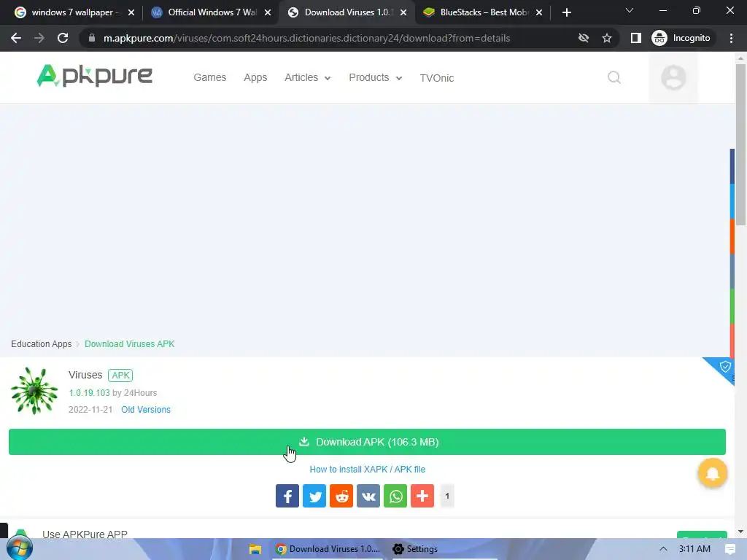Click the Download Viruses APK breadcrumb
The width and height of the screenshot is (747, 560).
coord(130,344)
